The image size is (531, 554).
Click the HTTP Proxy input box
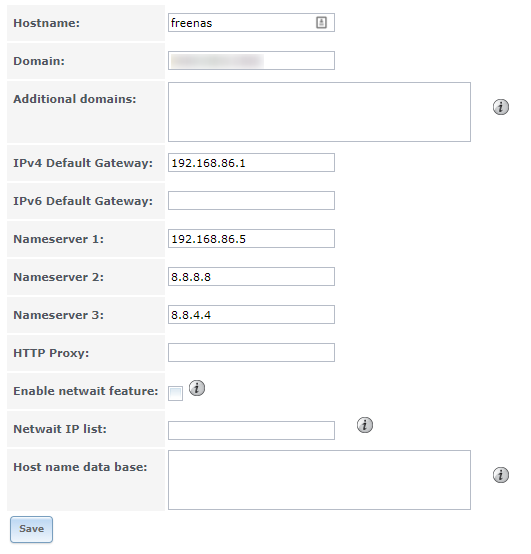[x=251, y=352]
